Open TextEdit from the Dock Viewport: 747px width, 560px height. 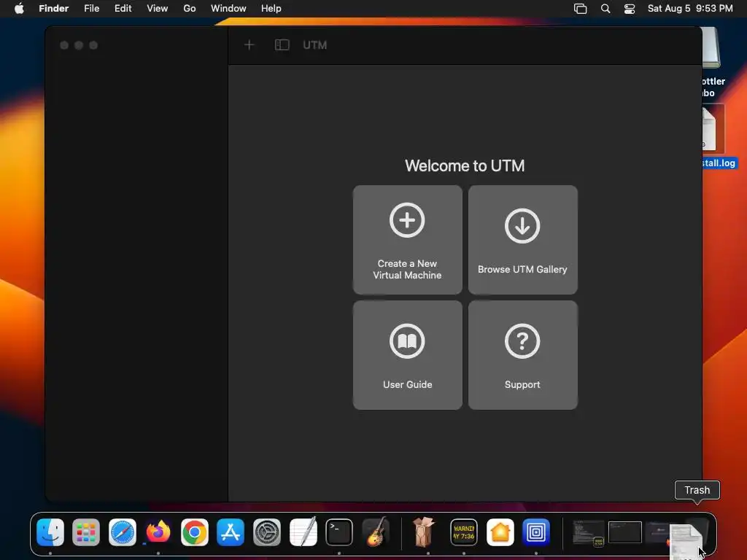coord(303,532)
